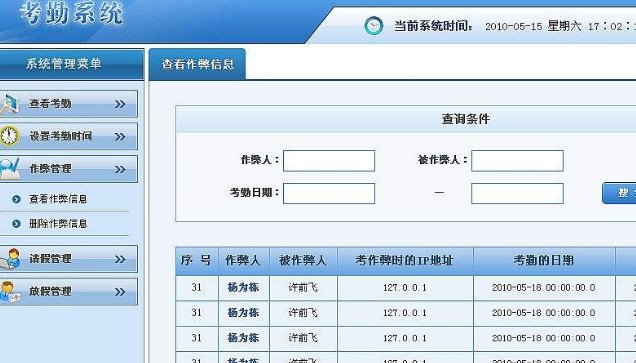This screenshot has width=636, height=363.
Task: Click the bullet icon beside 查看作弊信息
Action: click(16, 199)
